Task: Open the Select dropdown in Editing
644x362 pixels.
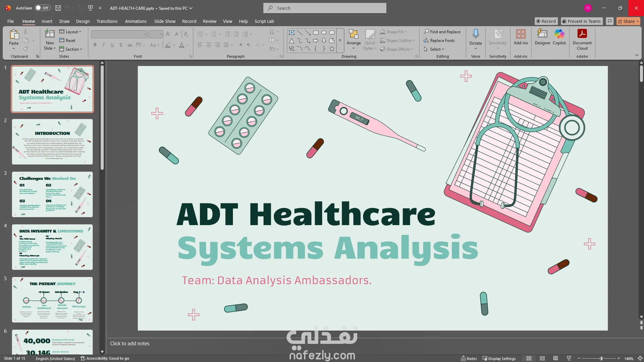Action: (434, 49)
